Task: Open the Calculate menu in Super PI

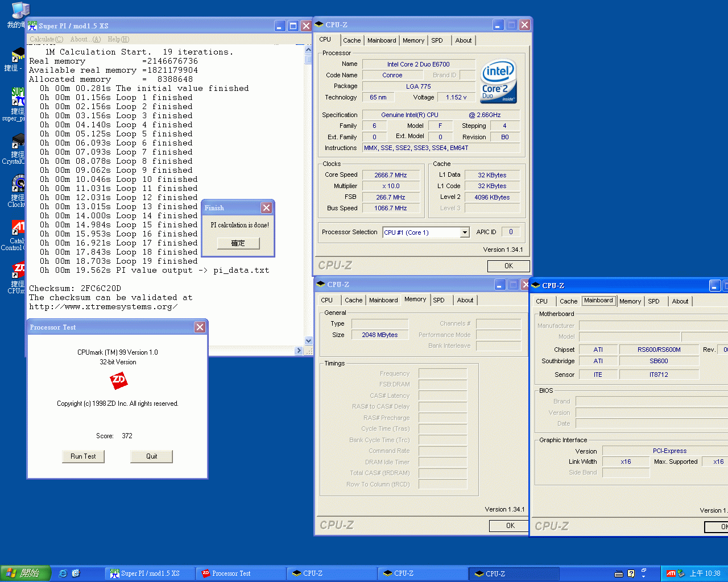Action: [x=47, y=39]
